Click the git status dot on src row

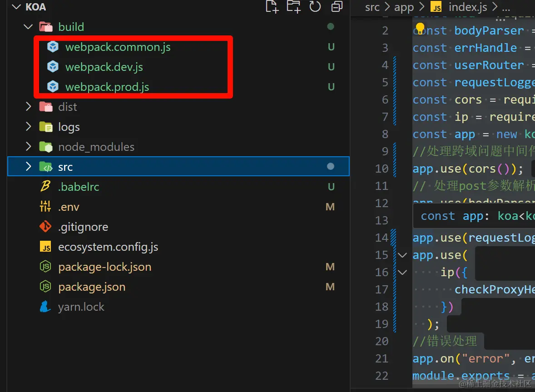tap(330, 166)
